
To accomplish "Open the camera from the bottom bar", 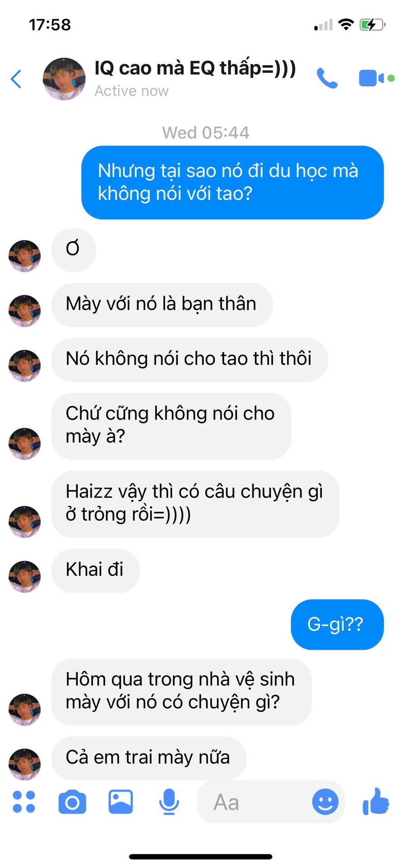I will click(72, 802).
